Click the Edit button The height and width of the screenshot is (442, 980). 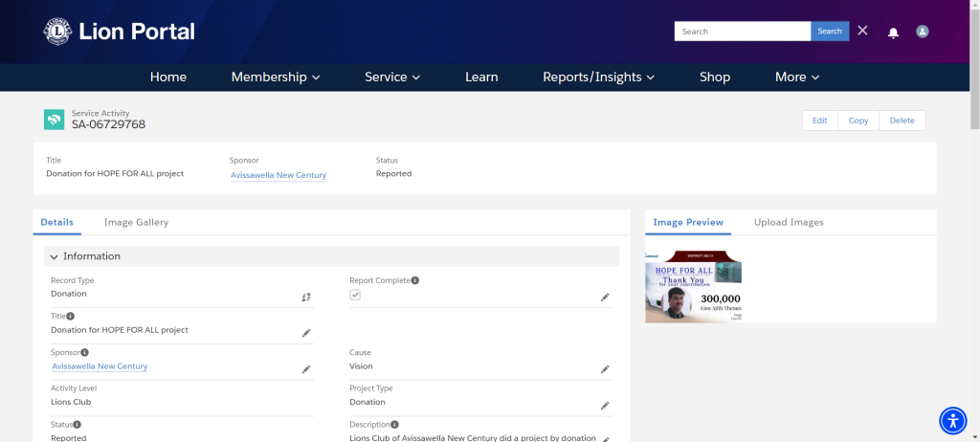click(820, 121)
